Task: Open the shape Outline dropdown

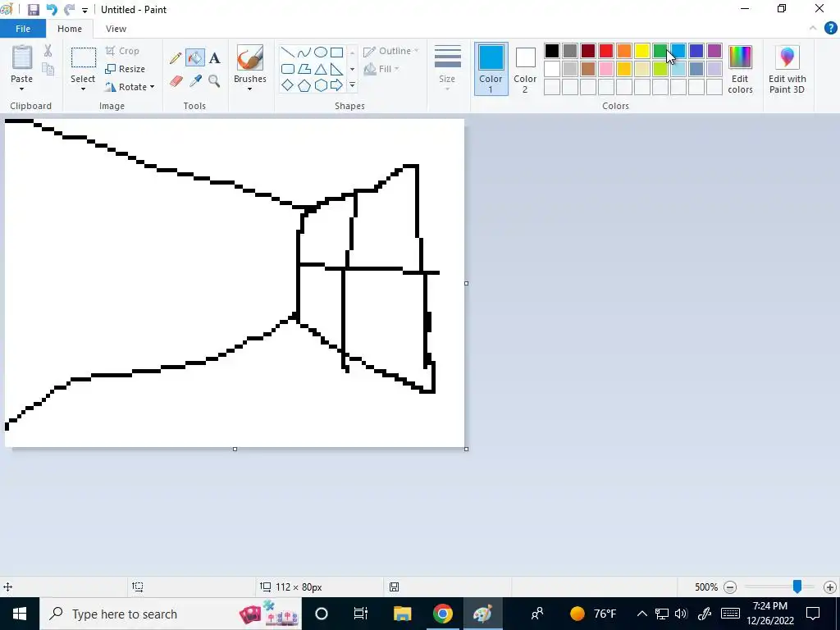Action: coord(391,51)
